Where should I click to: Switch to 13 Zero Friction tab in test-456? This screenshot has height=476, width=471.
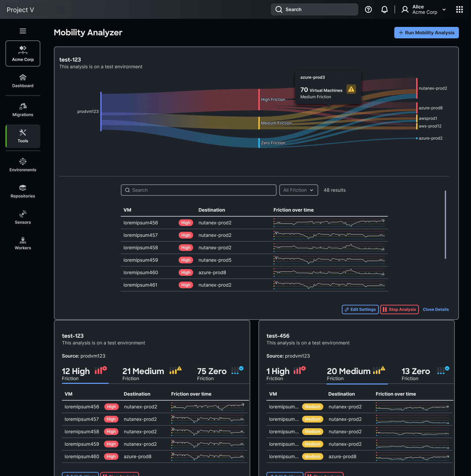point(425,374)
